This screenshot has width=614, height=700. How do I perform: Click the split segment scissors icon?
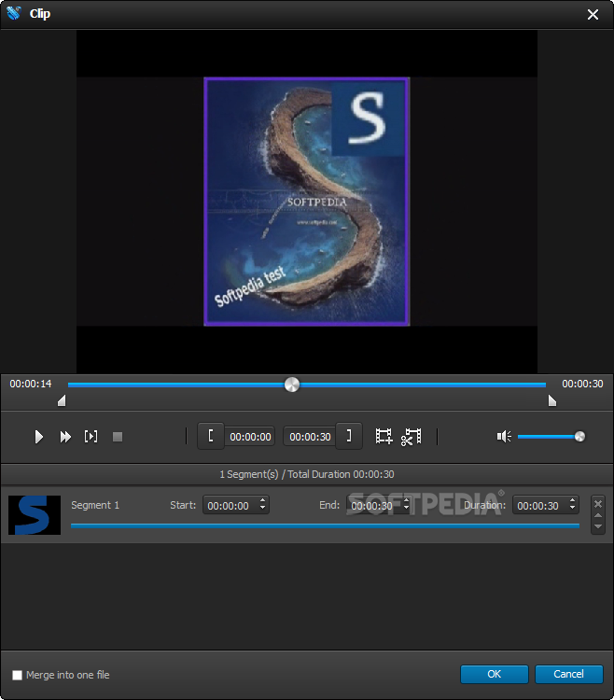coord(411,436)
